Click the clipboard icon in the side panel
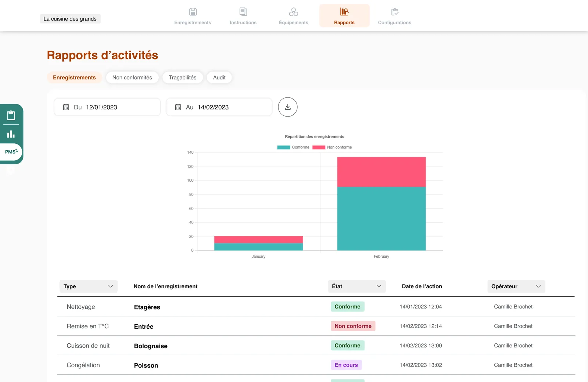 (11, 115)
